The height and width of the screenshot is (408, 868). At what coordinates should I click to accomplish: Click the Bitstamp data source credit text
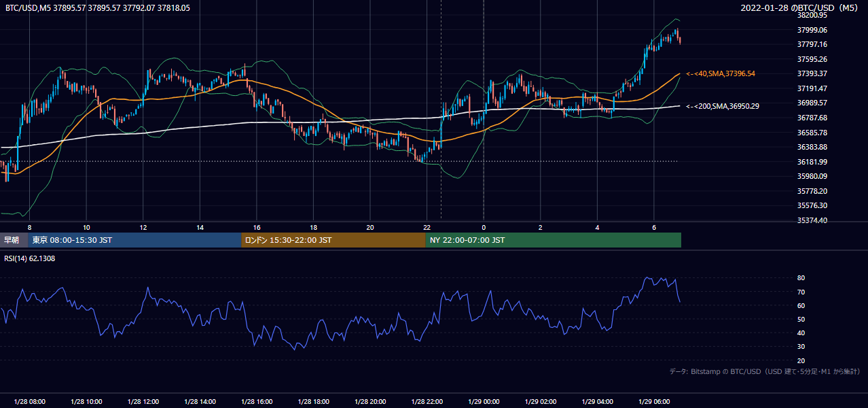point(765,371)
